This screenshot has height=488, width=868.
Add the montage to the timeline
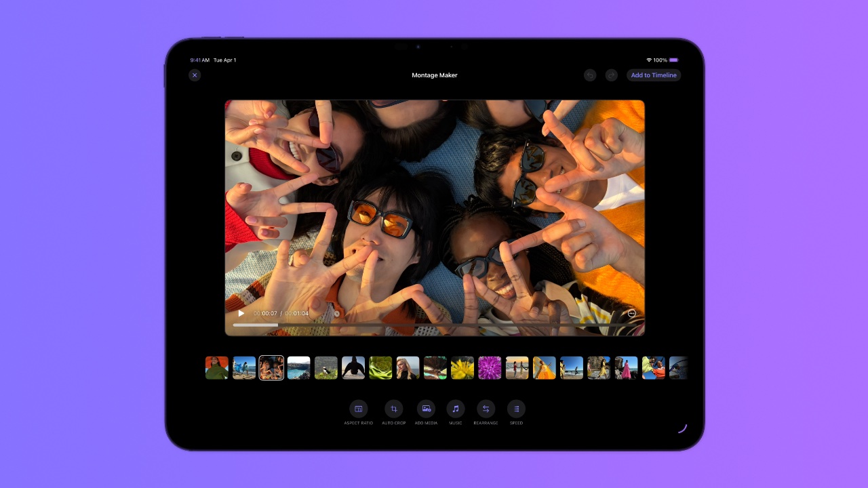point(653,75)
